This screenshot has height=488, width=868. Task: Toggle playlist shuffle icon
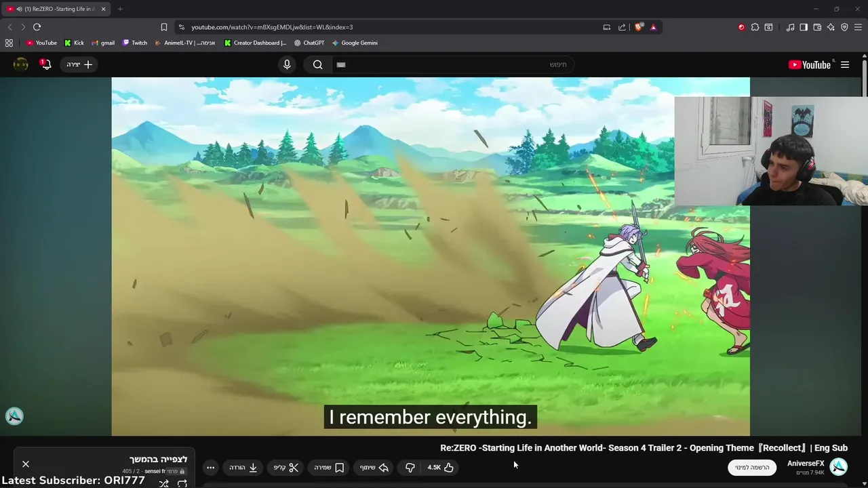tap(163, 483)
